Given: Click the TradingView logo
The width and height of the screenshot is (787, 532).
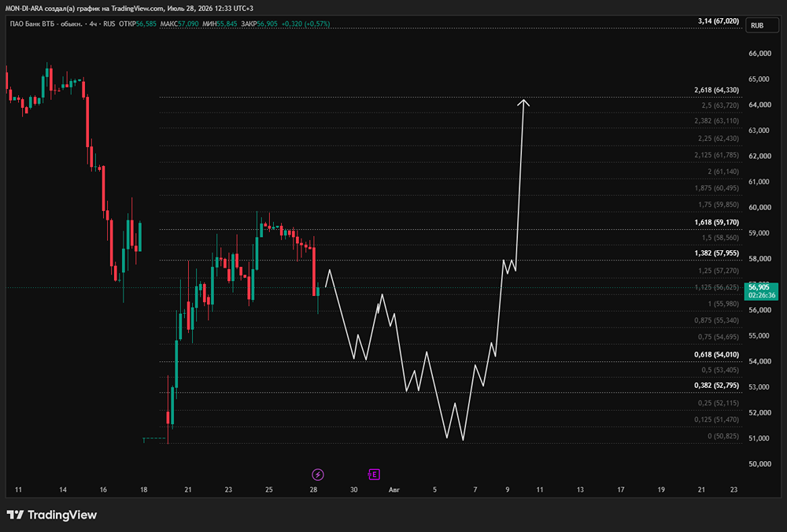Looking at the screenshot, I should pos(52,515).
